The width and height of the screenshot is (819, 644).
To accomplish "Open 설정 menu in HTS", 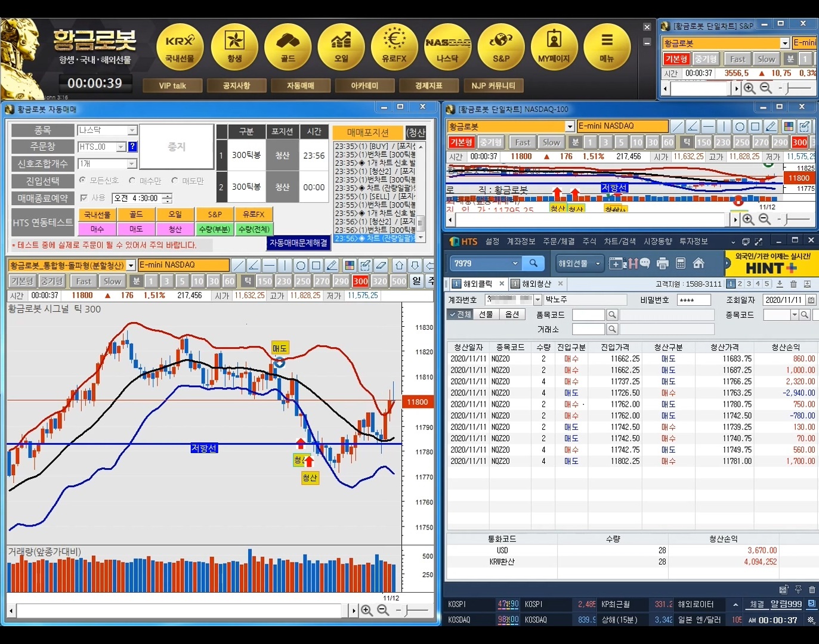I will pyautogui.click(x=492, y=241).
